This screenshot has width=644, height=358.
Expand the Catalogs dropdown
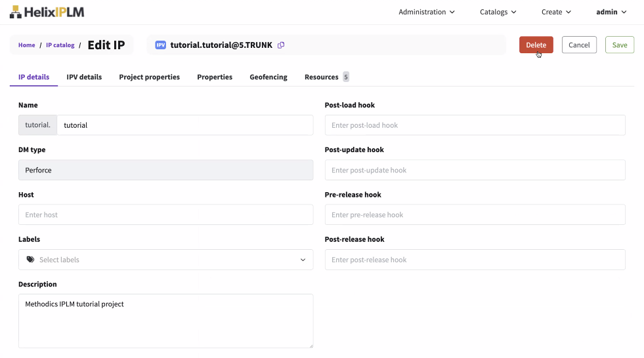pyautogui.click(x=498, y=12)
